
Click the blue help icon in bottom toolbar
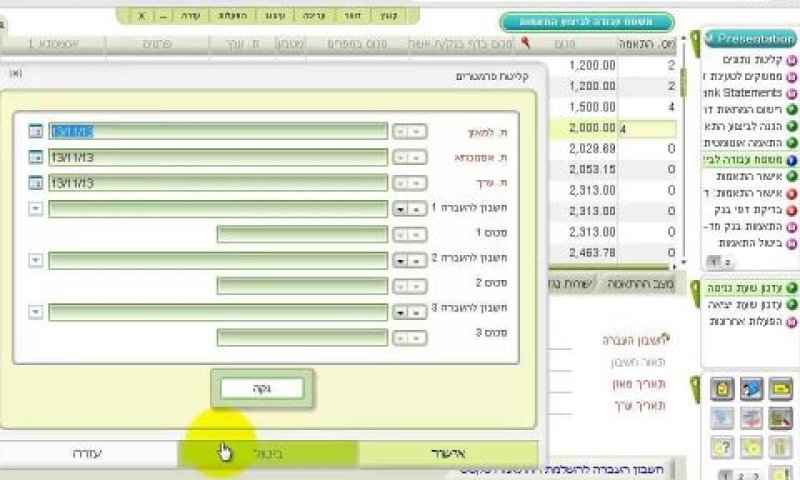752,389
